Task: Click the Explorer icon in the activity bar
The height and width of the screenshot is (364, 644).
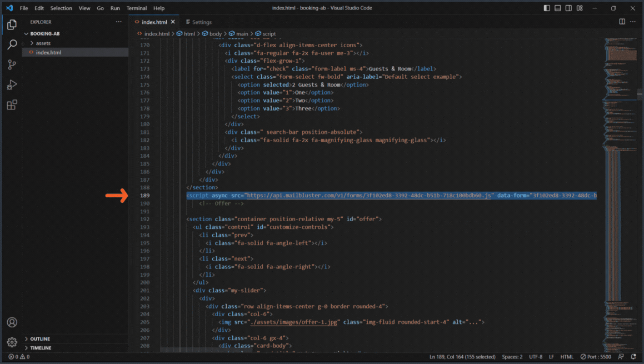Action: (12, 24)
